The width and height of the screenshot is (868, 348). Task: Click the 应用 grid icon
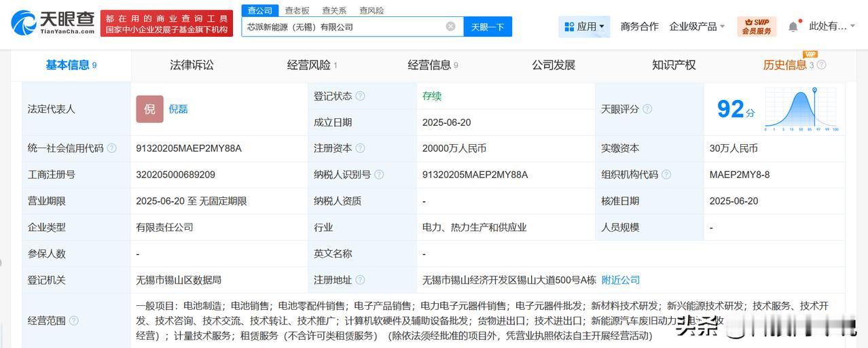pyautogui.click(x=569, y=27)
